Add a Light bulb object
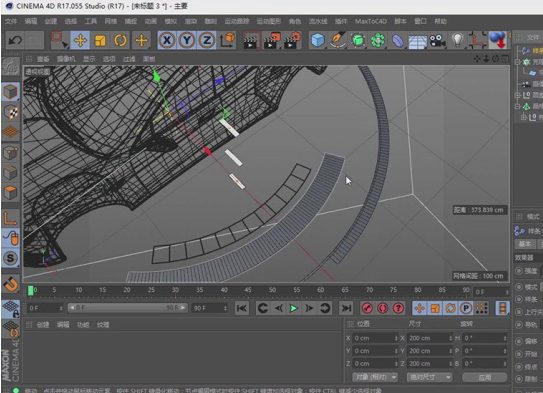The height and width of the screenshot is (393, 543). coord(458,40)
